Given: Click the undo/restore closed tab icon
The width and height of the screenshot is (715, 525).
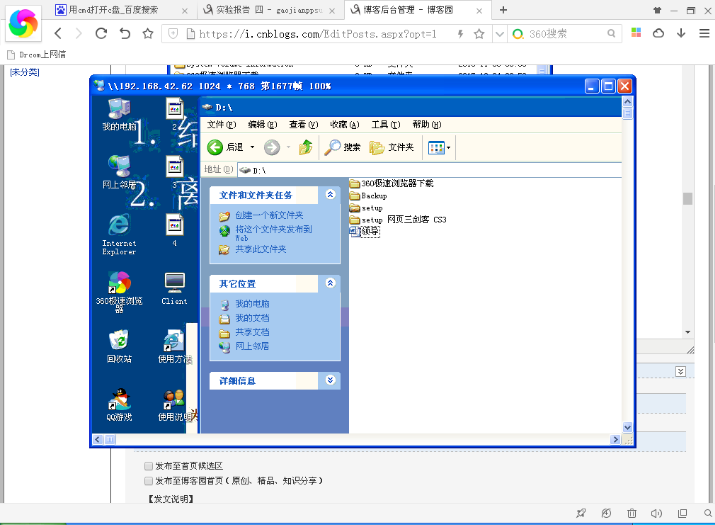Looking at the screenshot, I should point(124,33).
